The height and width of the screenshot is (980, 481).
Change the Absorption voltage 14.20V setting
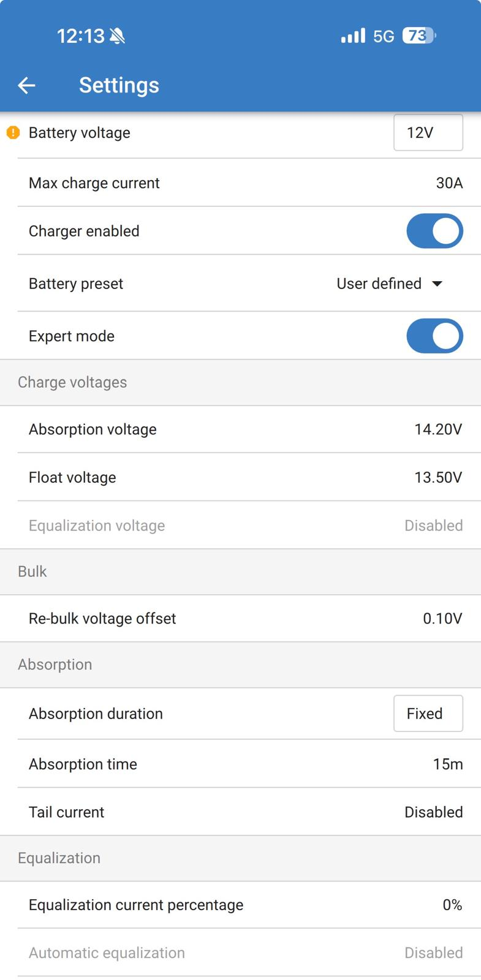[x=437, y=429]
